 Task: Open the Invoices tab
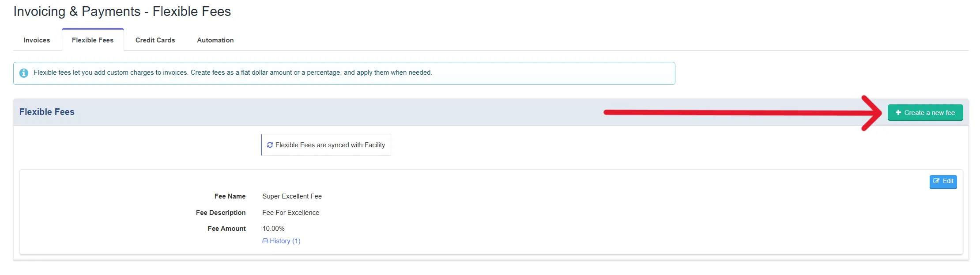point(37,40)
